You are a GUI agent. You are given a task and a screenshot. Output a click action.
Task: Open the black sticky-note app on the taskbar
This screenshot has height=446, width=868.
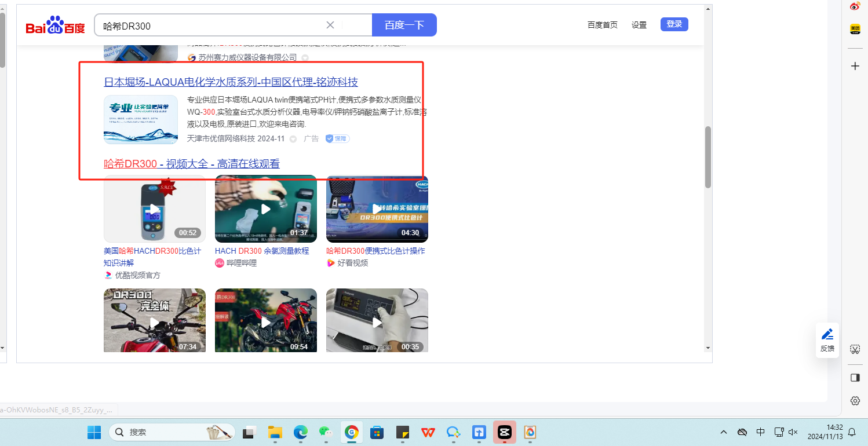402,432
